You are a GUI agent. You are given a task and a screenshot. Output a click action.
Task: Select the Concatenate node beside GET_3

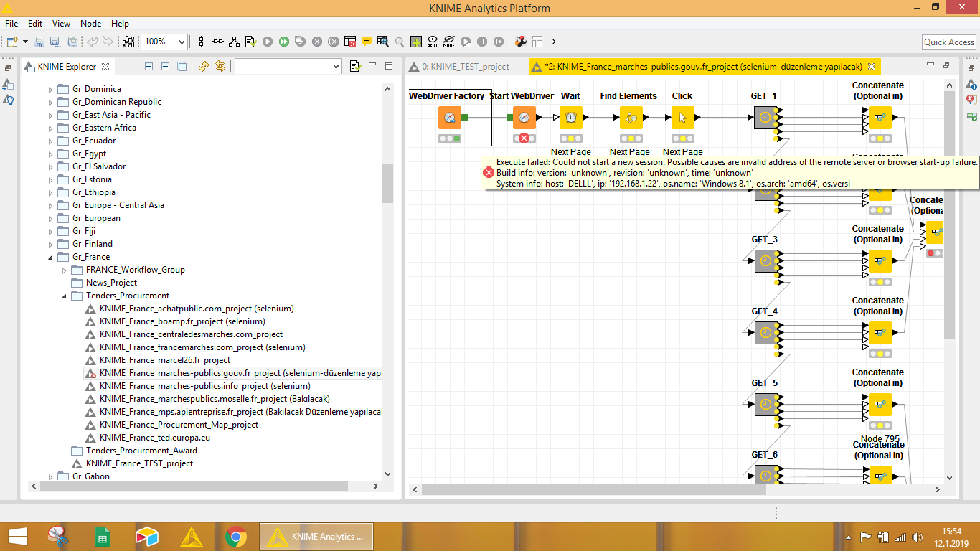pyautogui.click(x=880, y=261)
